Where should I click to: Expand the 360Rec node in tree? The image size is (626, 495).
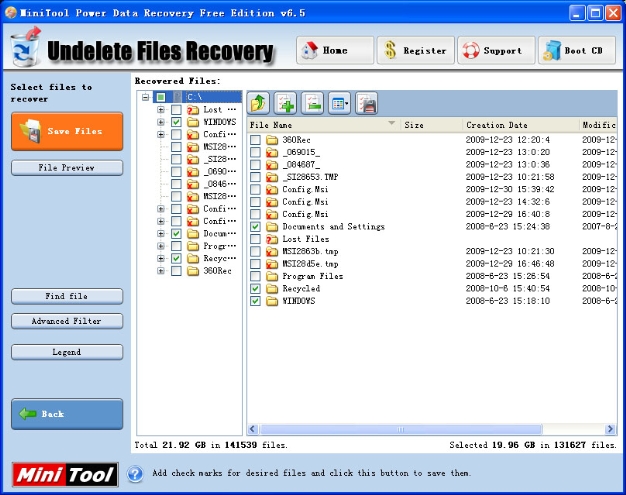[161, 271]
